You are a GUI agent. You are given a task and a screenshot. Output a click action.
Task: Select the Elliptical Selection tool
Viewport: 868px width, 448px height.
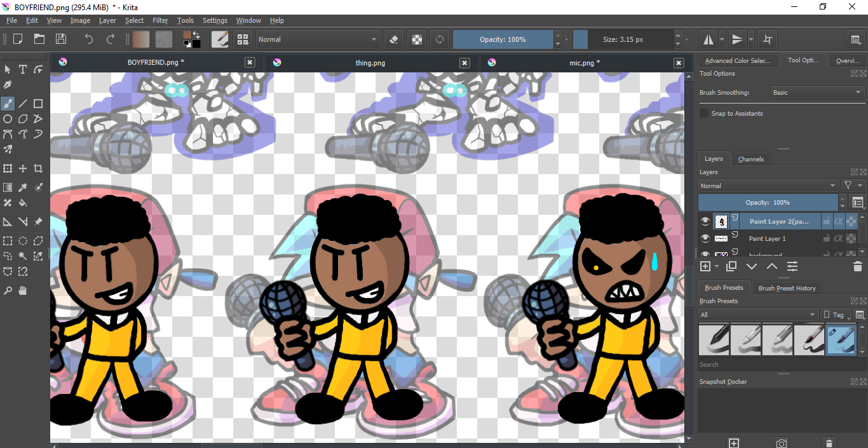[x=23, y=241]
